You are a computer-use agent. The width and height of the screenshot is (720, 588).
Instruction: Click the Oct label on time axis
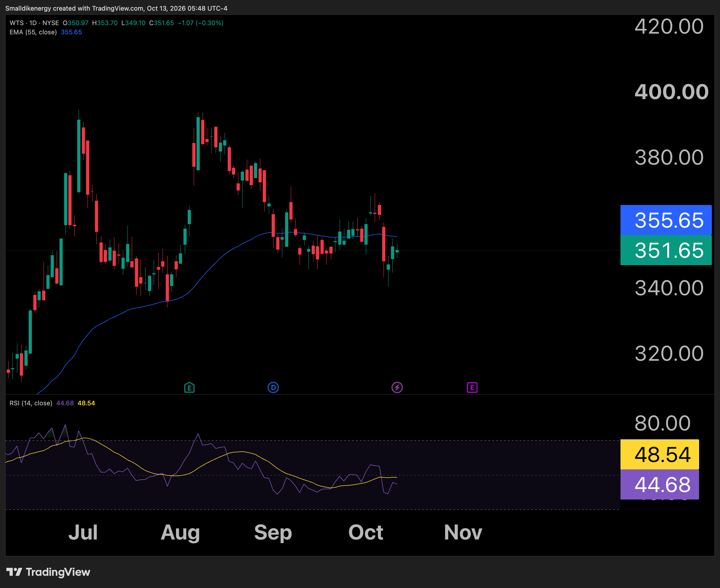pos(366,532)
